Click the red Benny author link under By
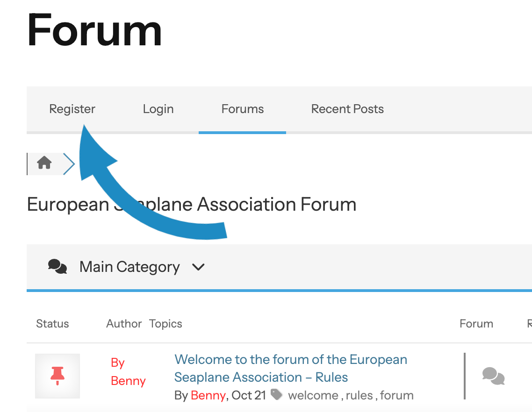Image resolution: width=532 pixels, height=413 pixels. 128,381
